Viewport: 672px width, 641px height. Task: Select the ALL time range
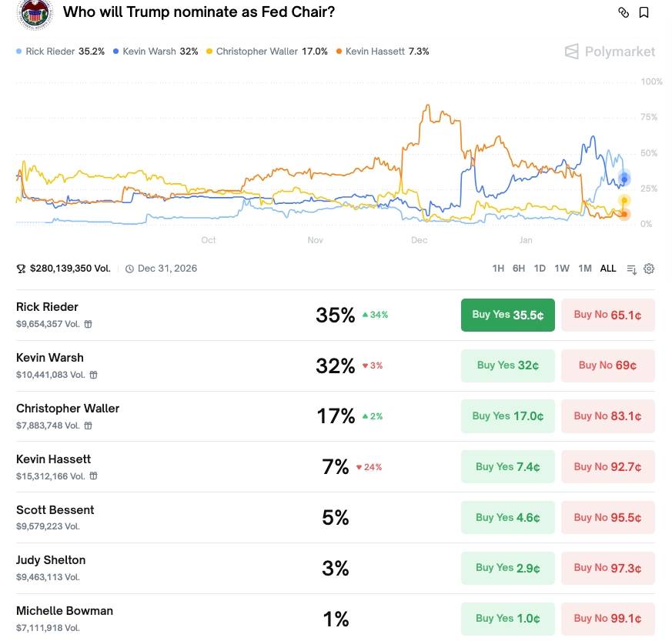(608, 269)
